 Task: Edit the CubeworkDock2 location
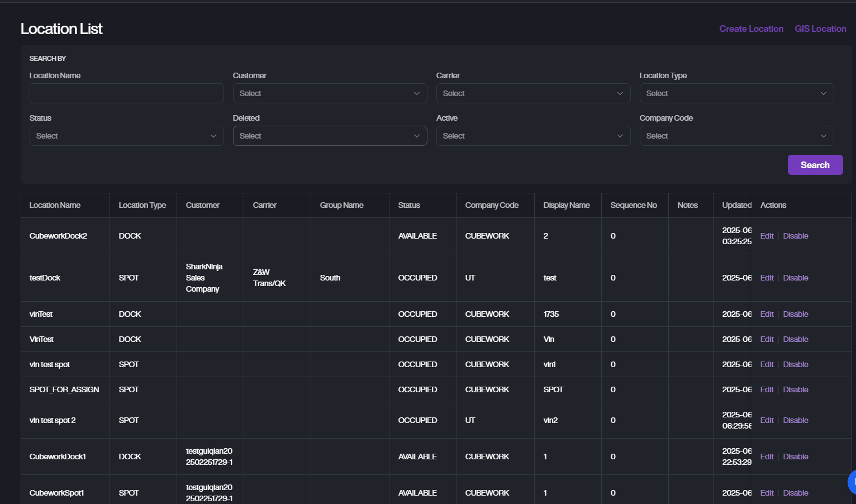pyautogui.click(x=767, y=236)
